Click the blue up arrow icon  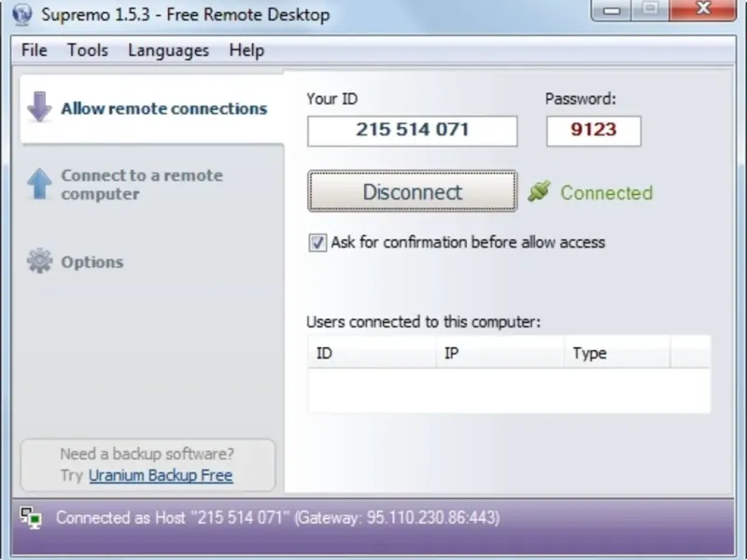[39, 184]
